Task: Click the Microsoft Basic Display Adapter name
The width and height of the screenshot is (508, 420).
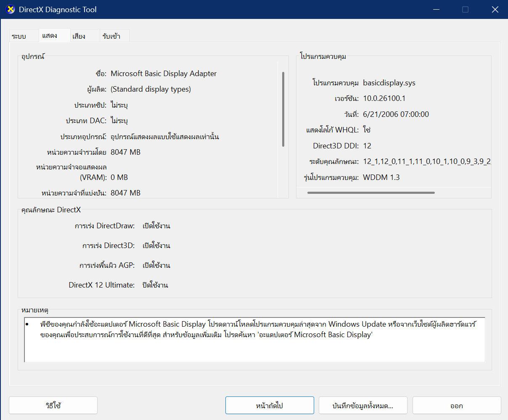Action: click(164, 74)
